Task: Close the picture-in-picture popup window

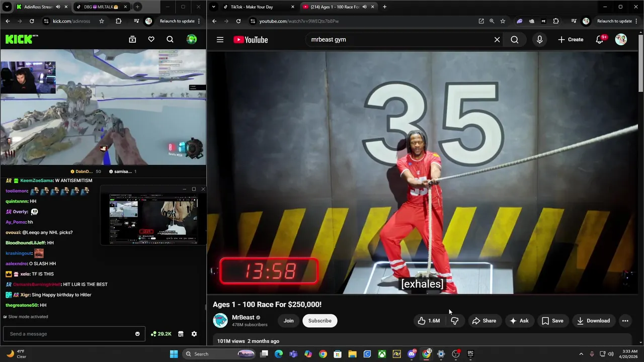Action: pos(203,189)
